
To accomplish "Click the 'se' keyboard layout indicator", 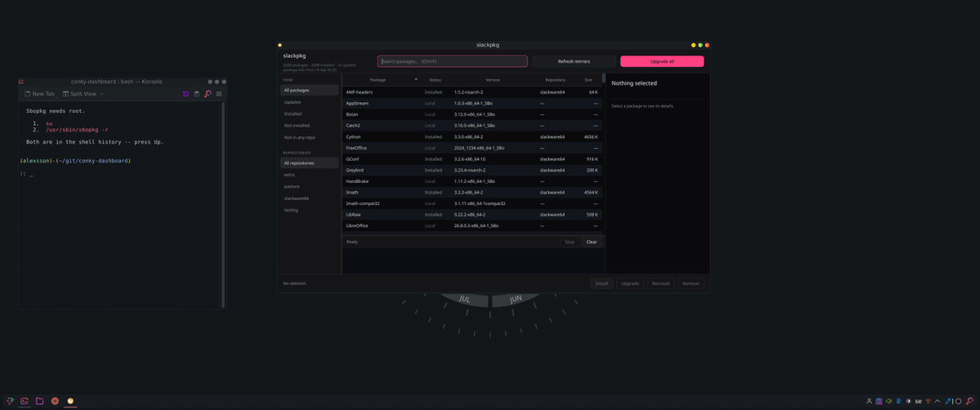I will (x=918, y=401).
